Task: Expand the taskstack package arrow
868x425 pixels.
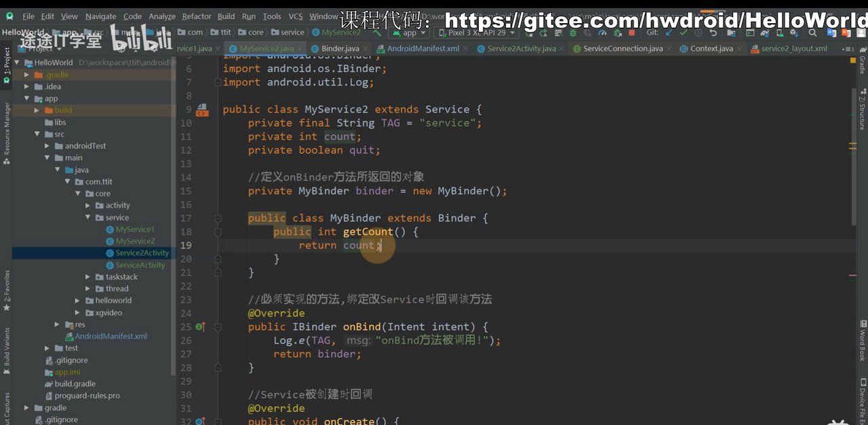Action: pos(88,277)
